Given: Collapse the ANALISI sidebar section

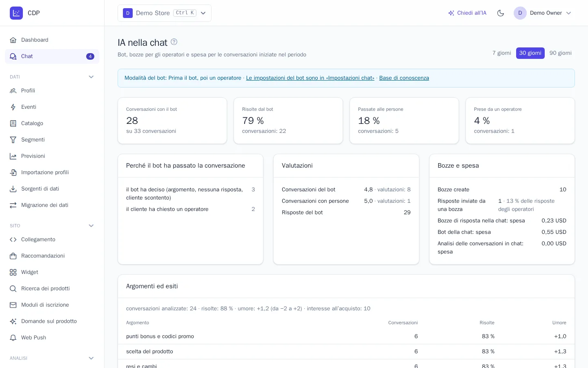Looking at the screenshot, I should pos(91,358).
